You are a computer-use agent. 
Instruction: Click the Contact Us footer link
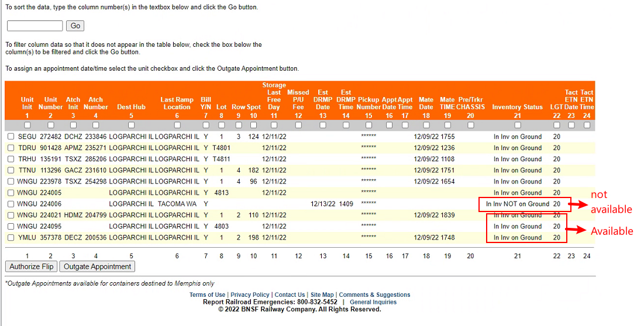290,295
